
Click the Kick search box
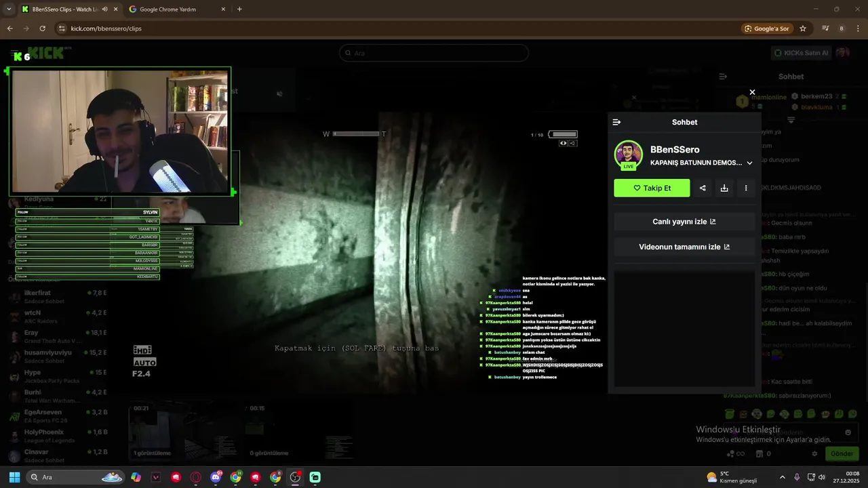coord(434,53)
